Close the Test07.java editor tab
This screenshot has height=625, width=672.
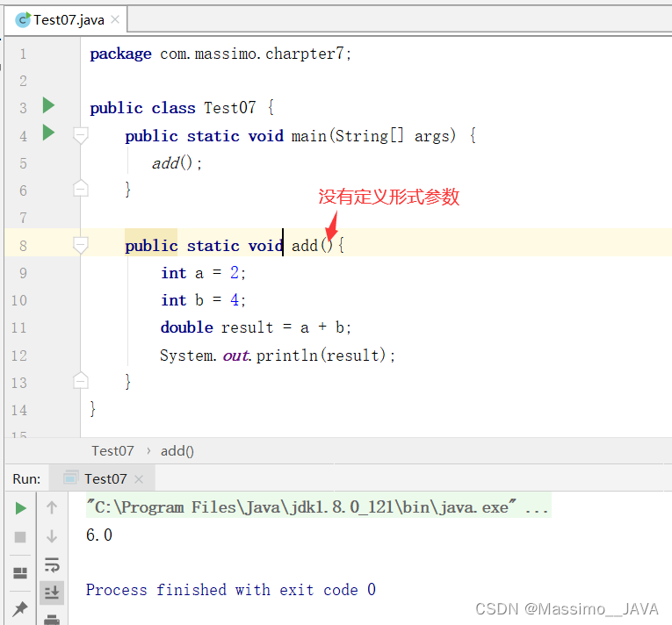(x=115, y=19)
